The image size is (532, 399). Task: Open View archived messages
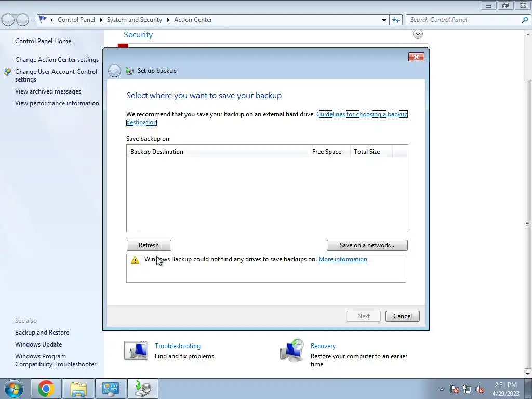[x=48, y=91]
